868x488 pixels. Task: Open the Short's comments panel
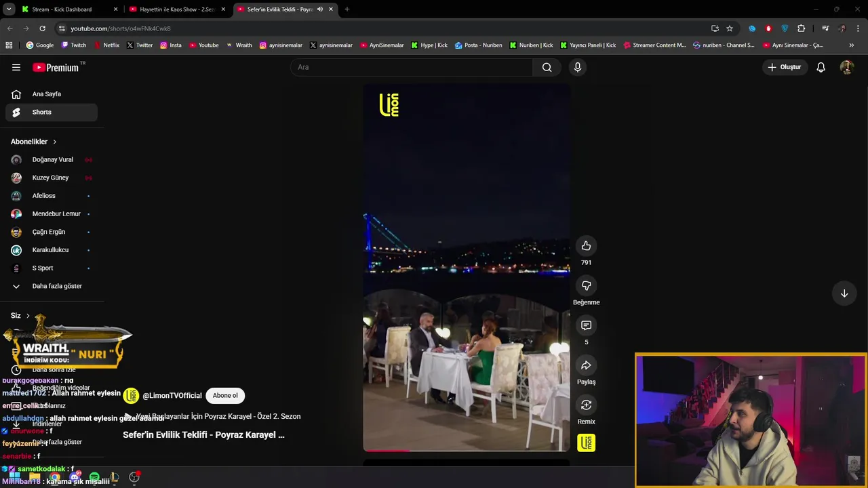pos(586,325)
